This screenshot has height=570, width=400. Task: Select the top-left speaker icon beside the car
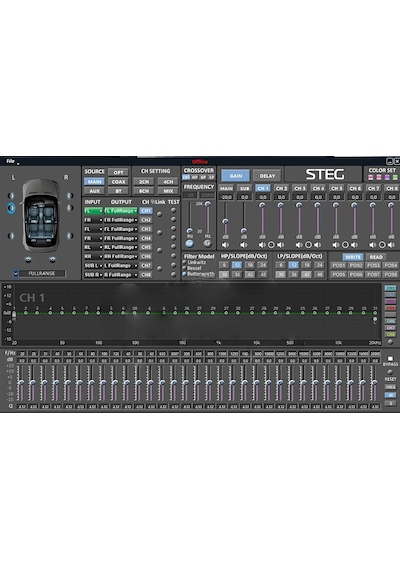11,196
